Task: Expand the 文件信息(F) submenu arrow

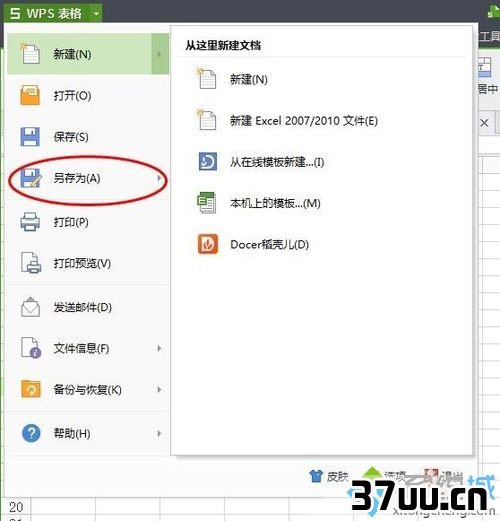Action: click(x=159, y=348)
